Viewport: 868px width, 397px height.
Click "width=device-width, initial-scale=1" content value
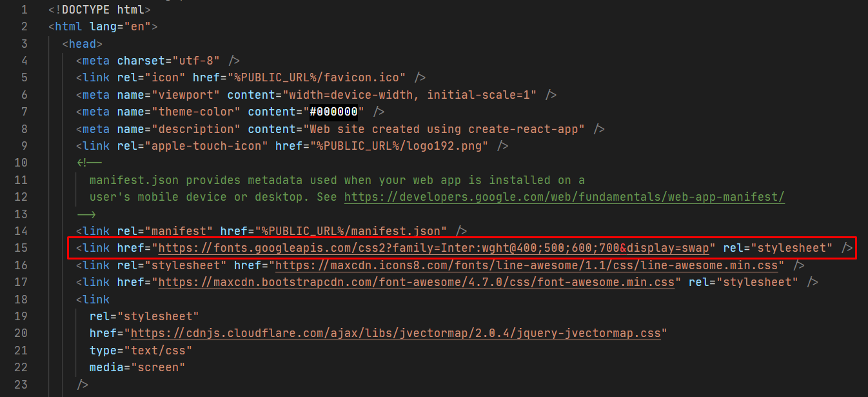[x=409, y=95]
